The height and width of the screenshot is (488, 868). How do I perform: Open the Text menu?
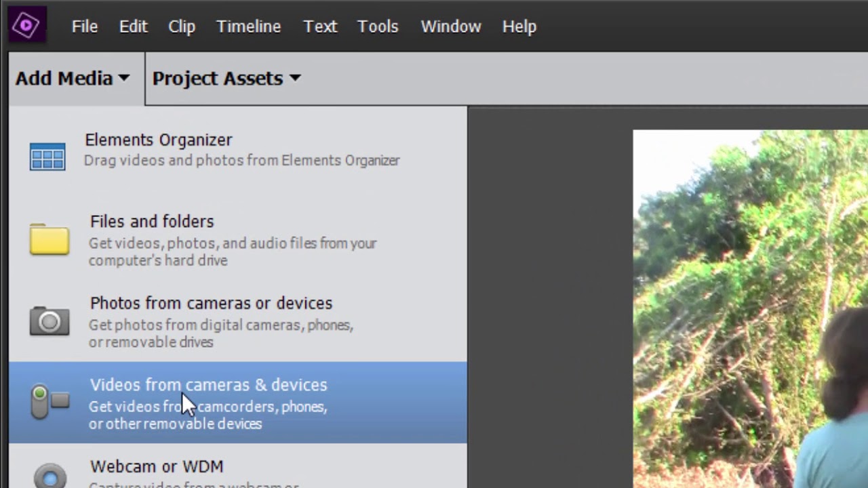[320, 26]
